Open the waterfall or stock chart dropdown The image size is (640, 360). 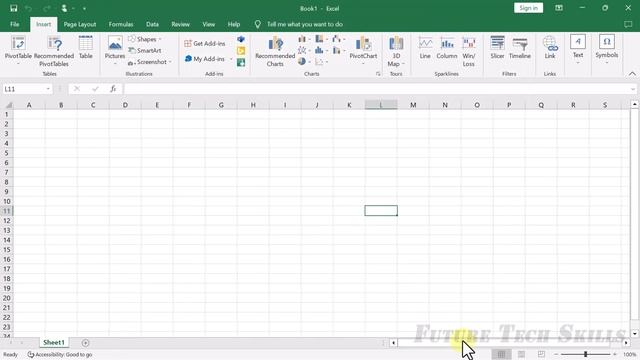339,39
